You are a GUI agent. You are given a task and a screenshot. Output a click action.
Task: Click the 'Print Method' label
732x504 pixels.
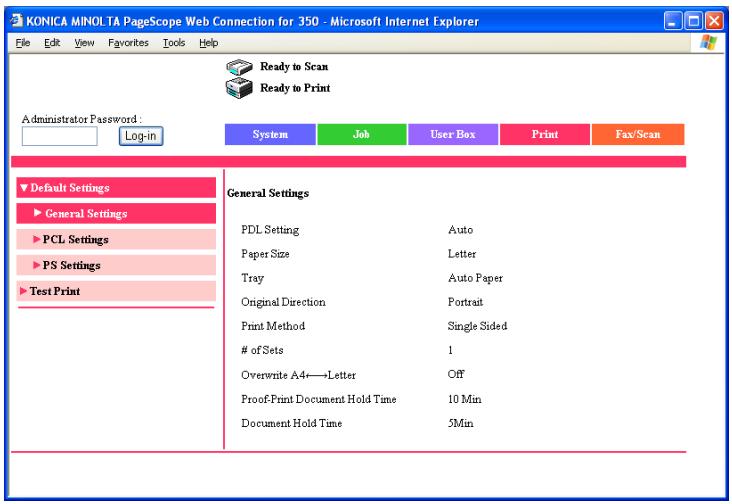coord(273,326)
